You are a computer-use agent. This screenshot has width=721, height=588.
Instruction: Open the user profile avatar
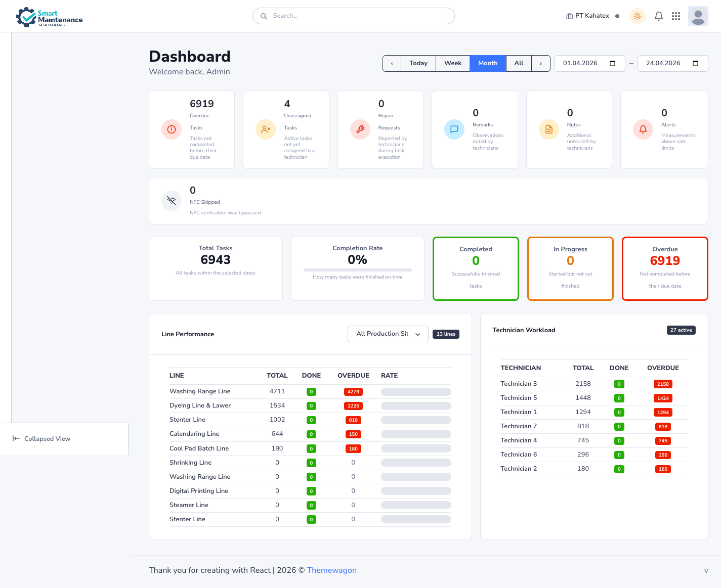pyautogui.click(x=698, y=16)
